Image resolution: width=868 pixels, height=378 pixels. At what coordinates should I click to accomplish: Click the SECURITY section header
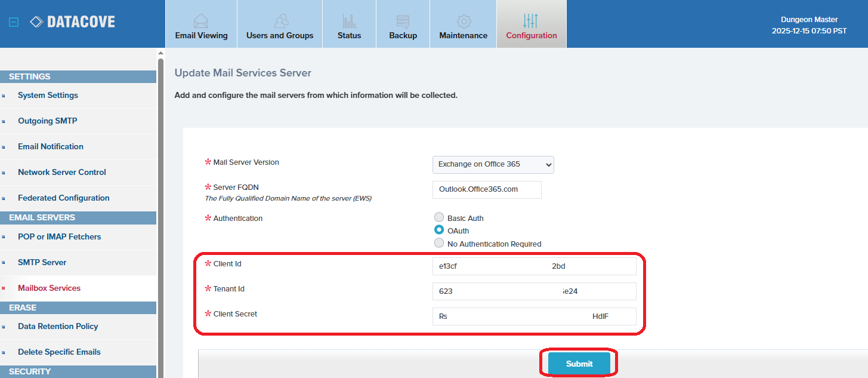coord(78,371)
